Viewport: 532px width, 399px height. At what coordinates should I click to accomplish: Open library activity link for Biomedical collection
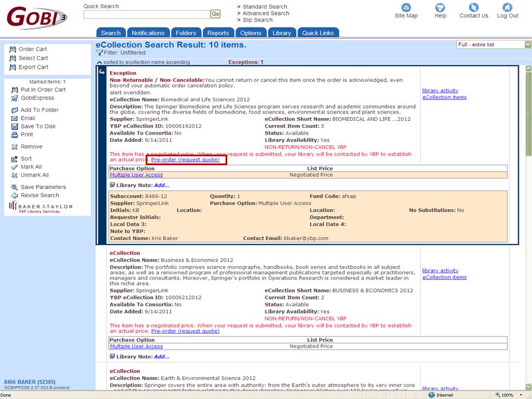tap(440, 90)
